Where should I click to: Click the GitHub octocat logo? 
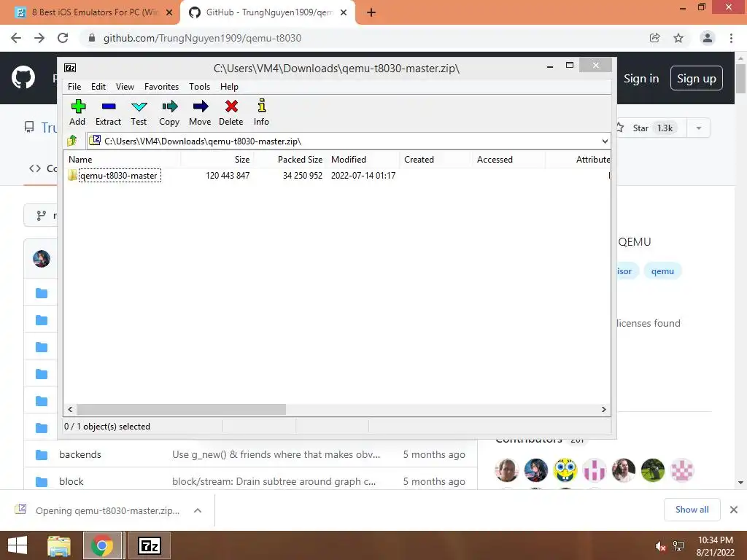[23, 78]
